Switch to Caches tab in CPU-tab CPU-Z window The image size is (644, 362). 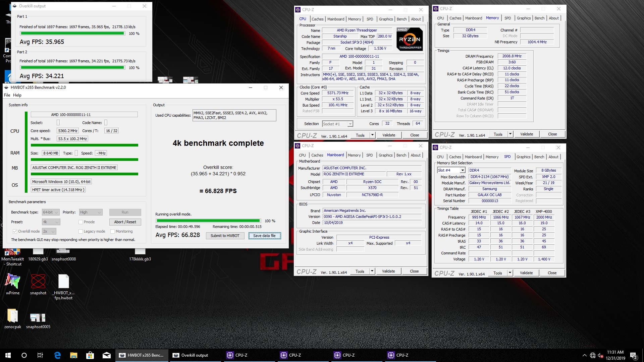coord(317,19)
